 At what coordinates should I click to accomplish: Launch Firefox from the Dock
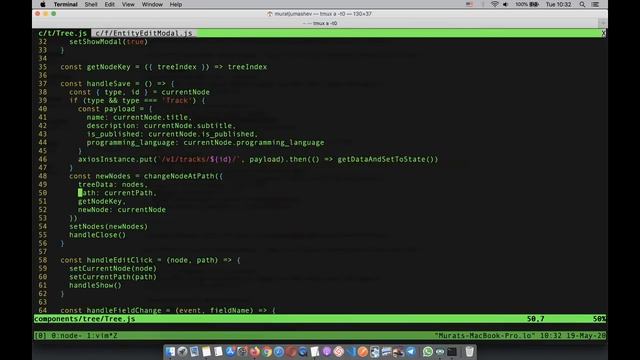click(255, 351)
